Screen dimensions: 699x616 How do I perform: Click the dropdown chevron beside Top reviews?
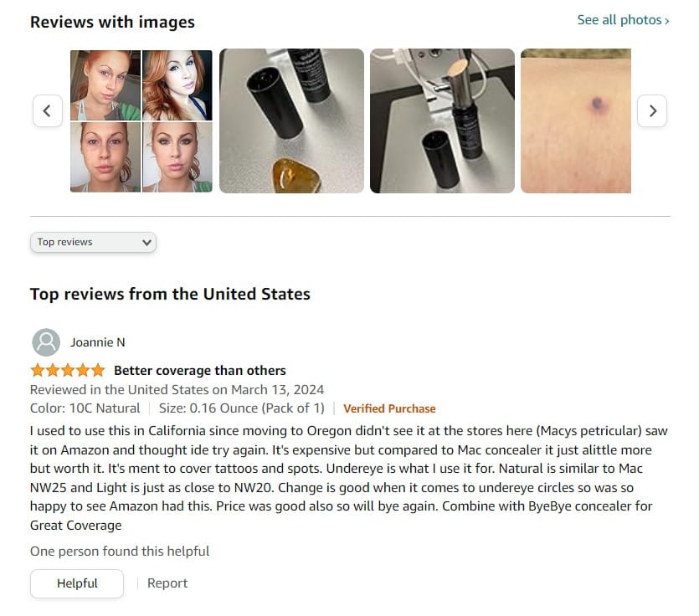coord(146,243)
